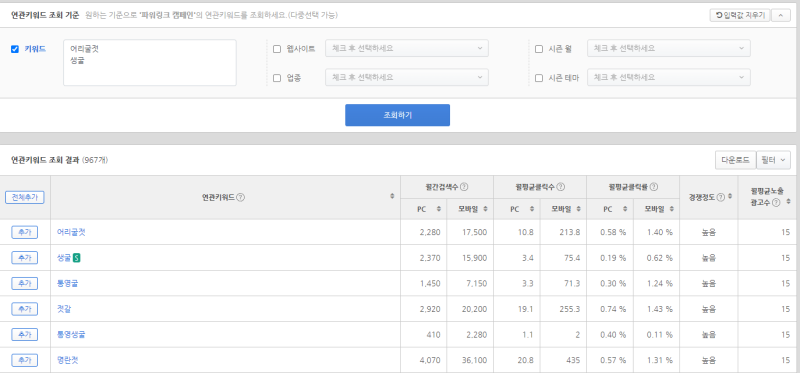This screenshot has height=373, width=800.
Task: Click 추가 in the 통영굴 row
Action: click(x=24, y=283)
